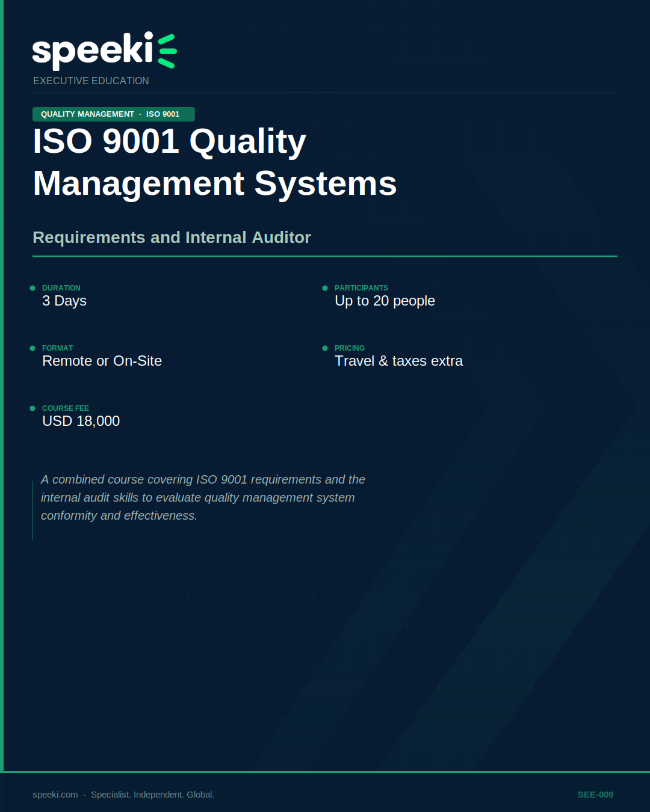Open the EXECUTIVE EDUCATION menu label
Viewport: 650px width, 812px height.
[91, 81]
